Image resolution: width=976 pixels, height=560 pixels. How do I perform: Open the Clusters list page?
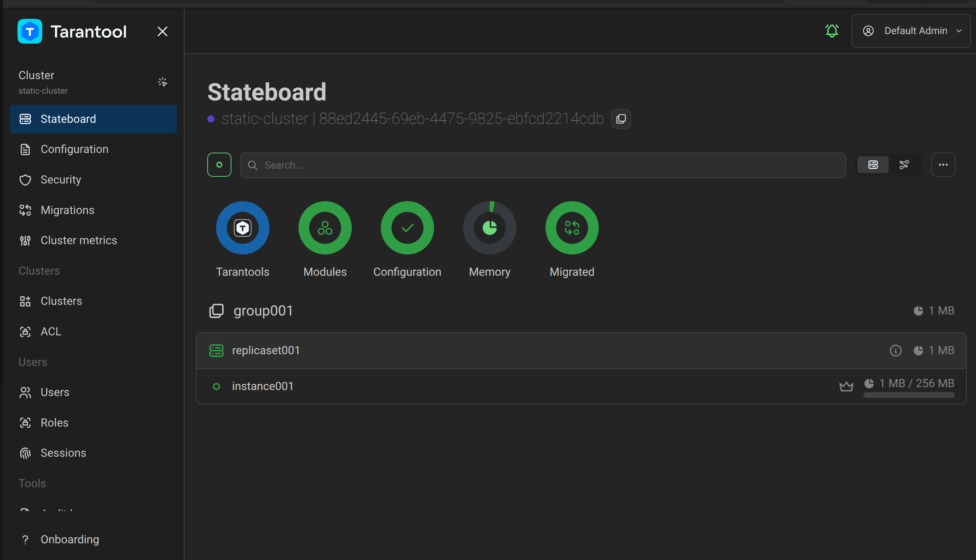click(93, 301)
